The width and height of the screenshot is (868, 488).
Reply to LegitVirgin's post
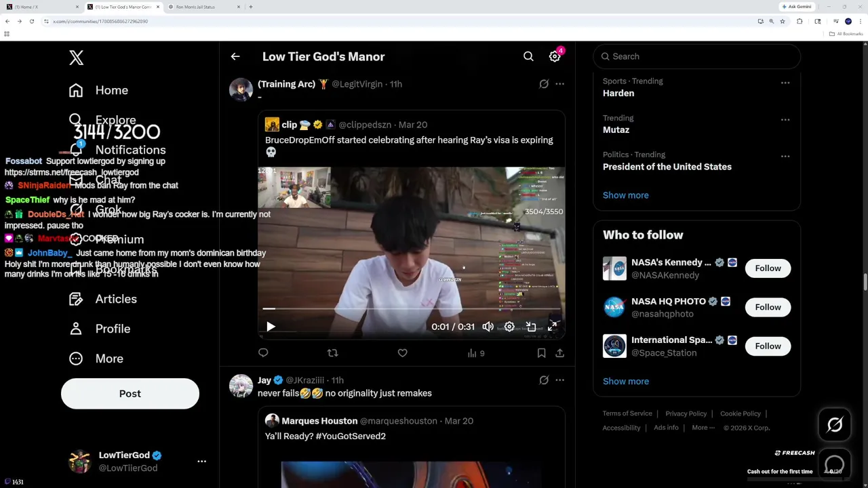coord(263,353)
